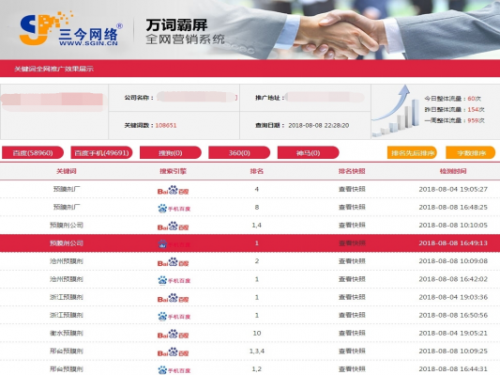Switch to the 百度手机(49691) tab
This screenshot has width=500, height=375.
(x=102, y=153)
